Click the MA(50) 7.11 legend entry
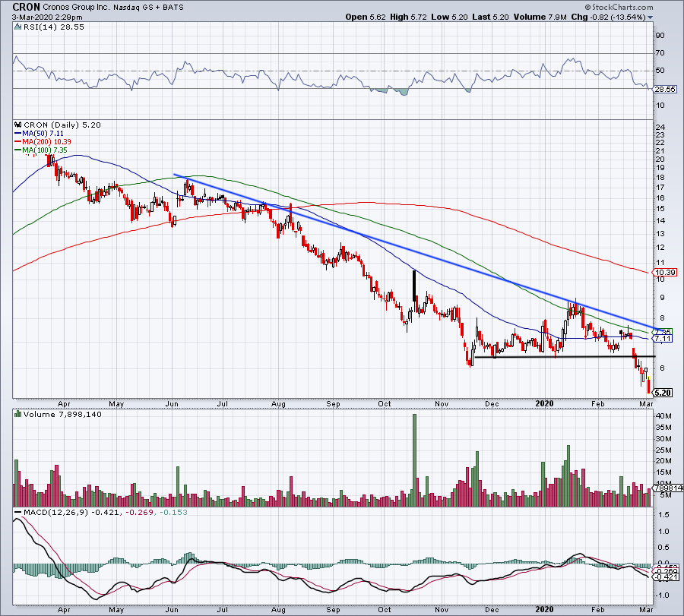The image size is (684, 616). tap(39, 134)
